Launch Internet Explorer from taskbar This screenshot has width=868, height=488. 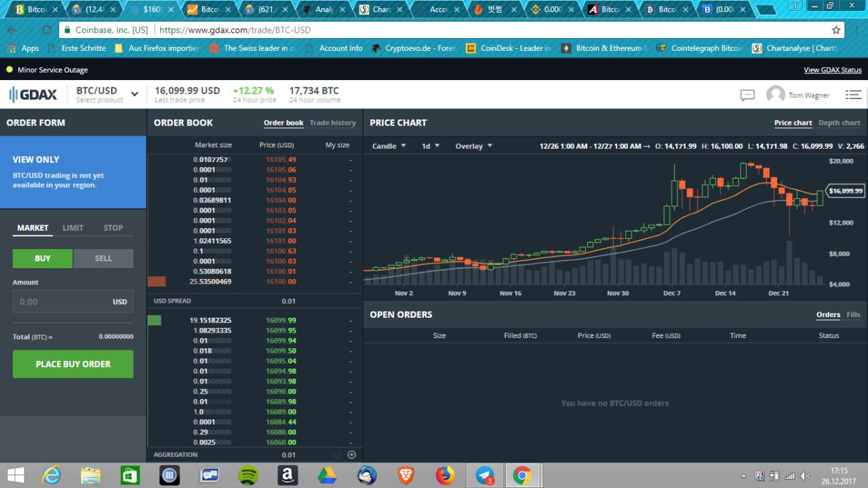point(52,476)
